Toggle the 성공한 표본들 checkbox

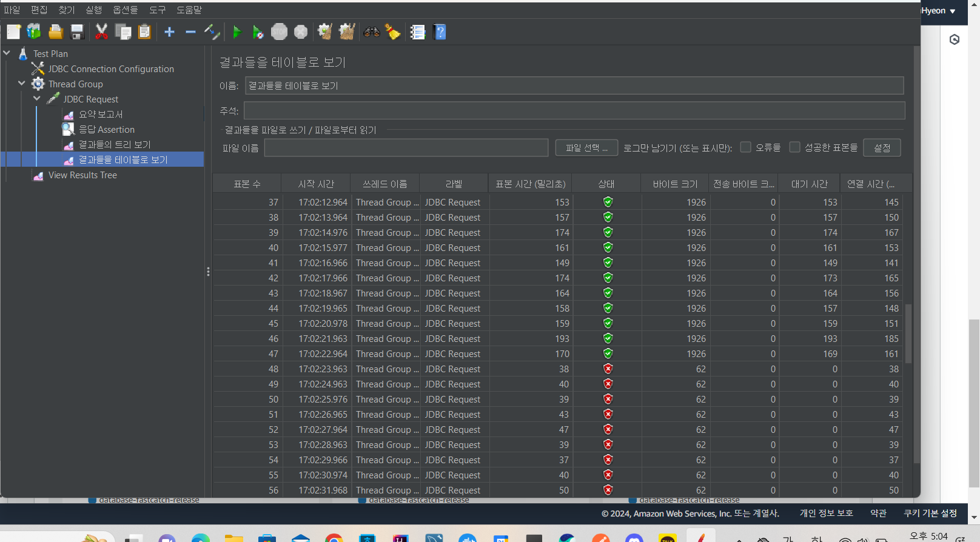tap(794, 147)
